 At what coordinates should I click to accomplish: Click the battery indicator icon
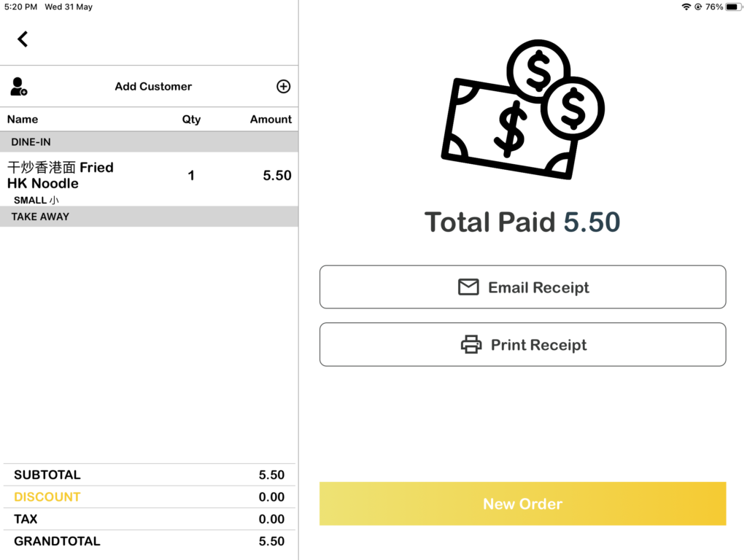(x=732, y=7)
